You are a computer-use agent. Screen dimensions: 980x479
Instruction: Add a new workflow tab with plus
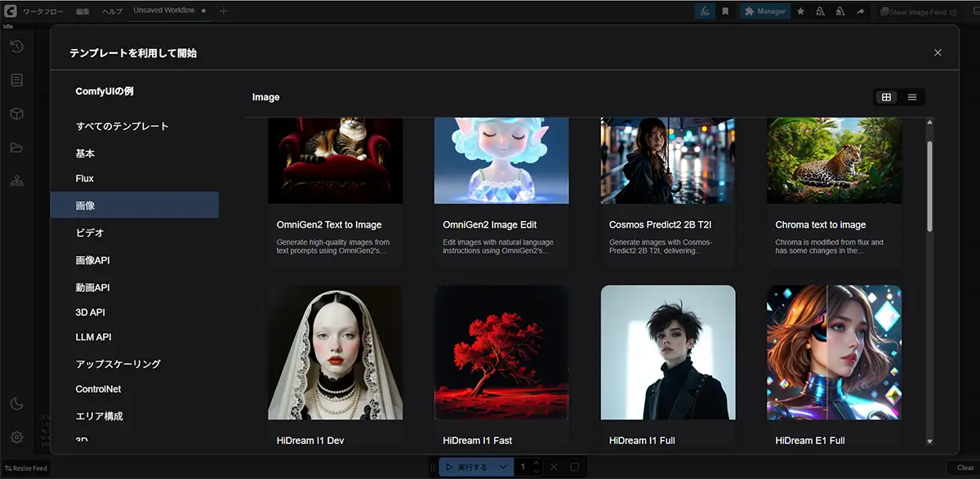224,11
